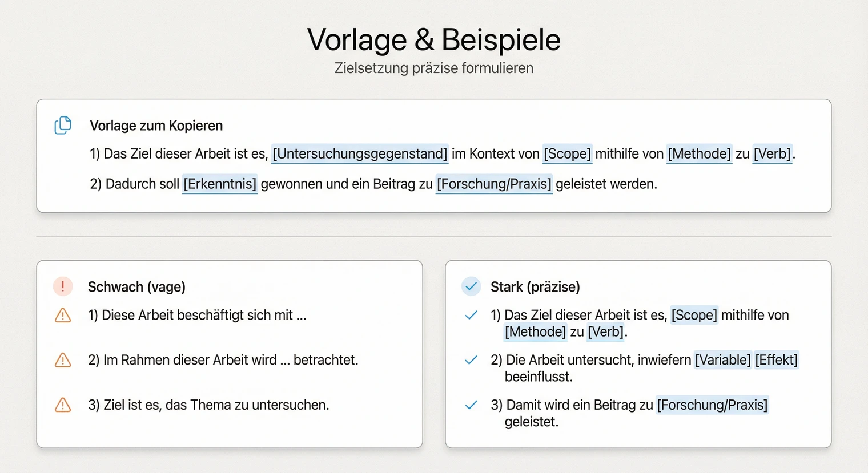The width and height of the screenshot is (868, 473).
Task: Select the [Untersuchungsgegenstand] placeholder in the template
Action: pyautogui.click(x=360, y=153)
